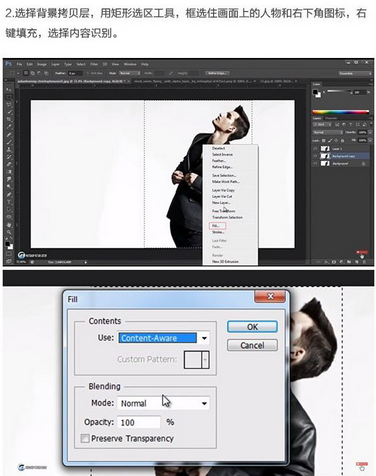Open the File menu
The height and width of the screenshot is (476, 376).
[19, 64]
